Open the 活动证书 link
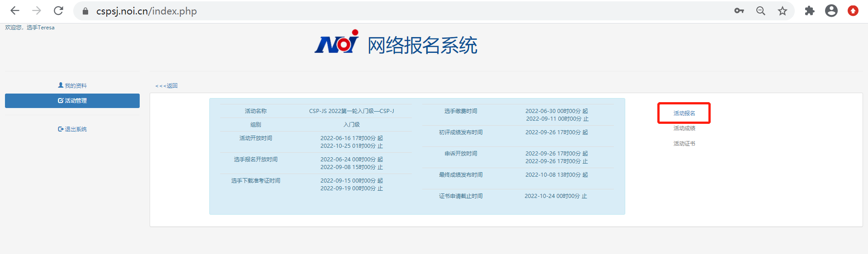The width and height of the screenshot is (868, 254). [684, 144]
